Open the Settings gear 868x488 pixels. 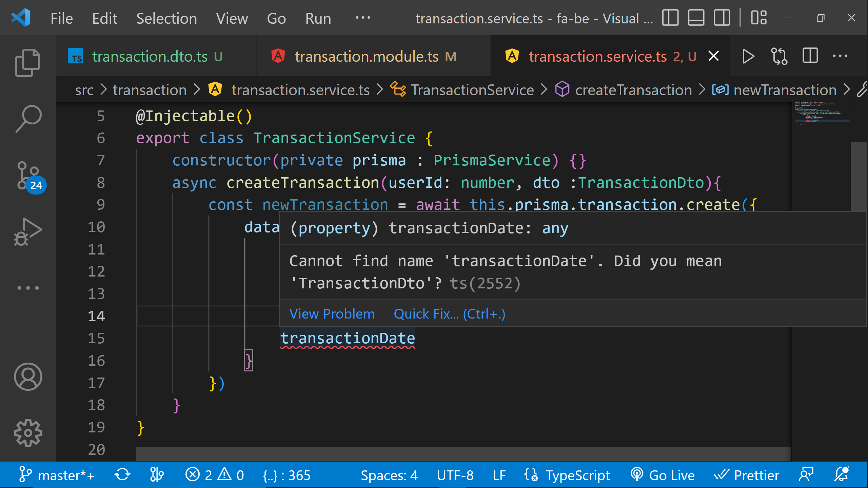[x=28, y=432]
